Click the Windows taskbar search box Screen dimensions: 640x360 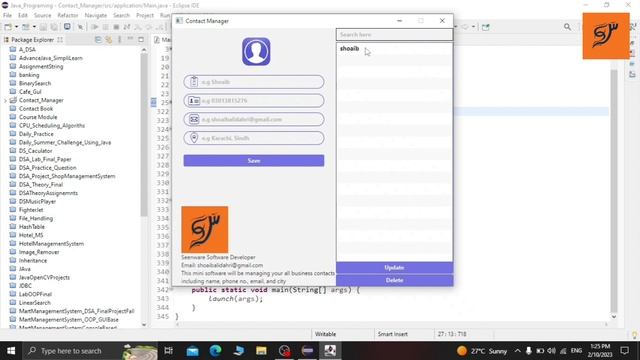point(89,351)
